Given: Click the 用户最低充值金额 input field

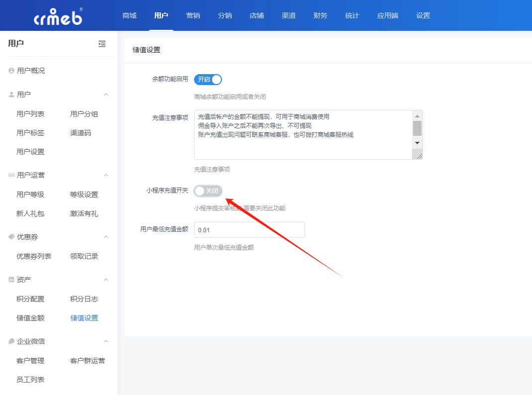Looking at the screenshot, I should 249,230.
